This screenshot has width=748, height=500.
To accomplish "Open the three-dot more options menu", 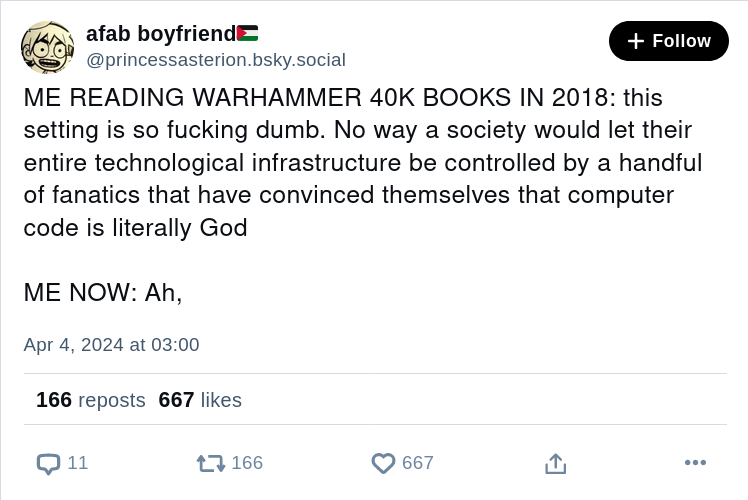I will (695, 462).
